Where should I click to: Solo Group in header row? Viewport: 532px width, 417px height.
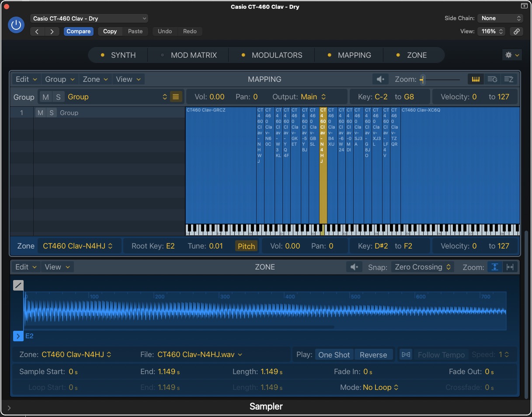click(x=58, y=97)
